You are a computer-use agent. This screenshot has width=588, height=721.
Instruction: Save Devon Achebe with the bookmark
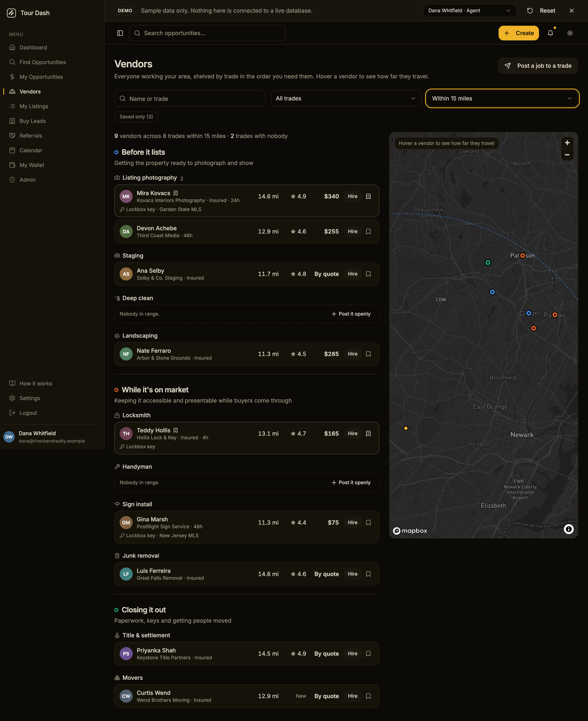[x=368, y=231]
